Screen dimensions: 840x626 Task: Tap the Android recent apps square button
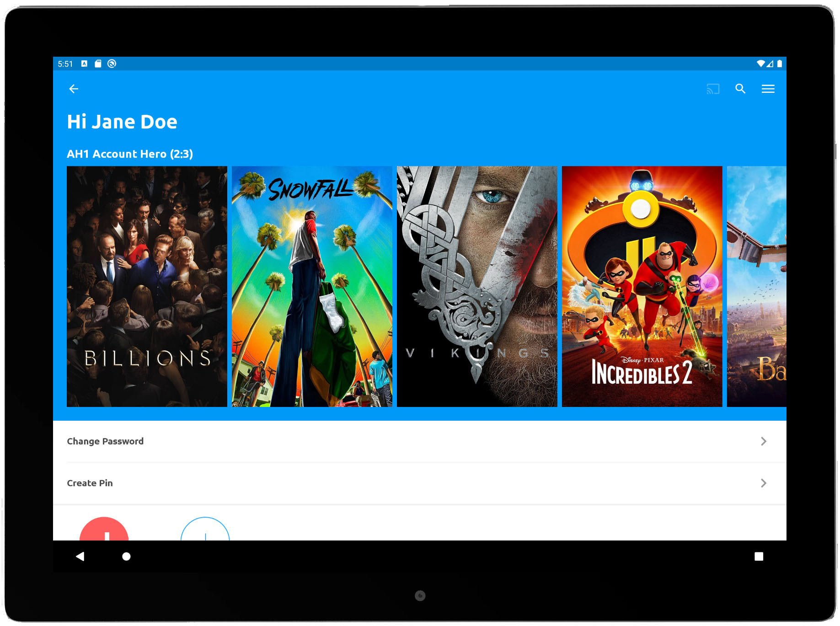pos(759,556)
